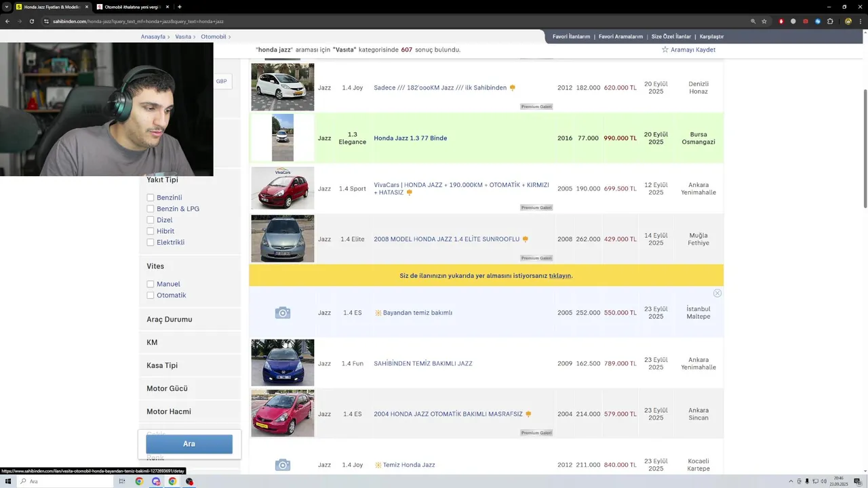868x488 pixels.
Task: Check the Hibrit checkbox
Action: click(x=151, y=231)
